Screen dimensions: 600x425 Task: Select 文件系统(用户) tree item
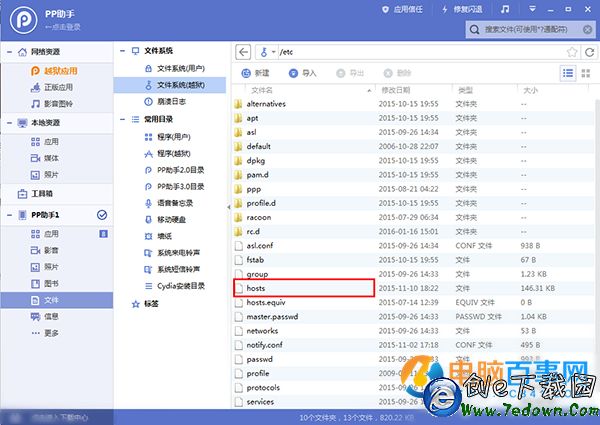pos(175,68)
